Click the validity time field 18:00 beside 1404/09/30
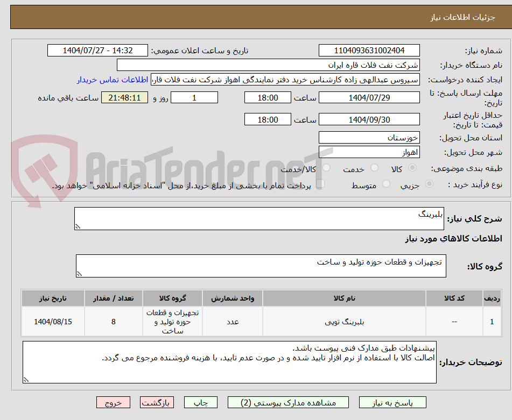Screen dimensions: 512x420 [x=268, y=119]
